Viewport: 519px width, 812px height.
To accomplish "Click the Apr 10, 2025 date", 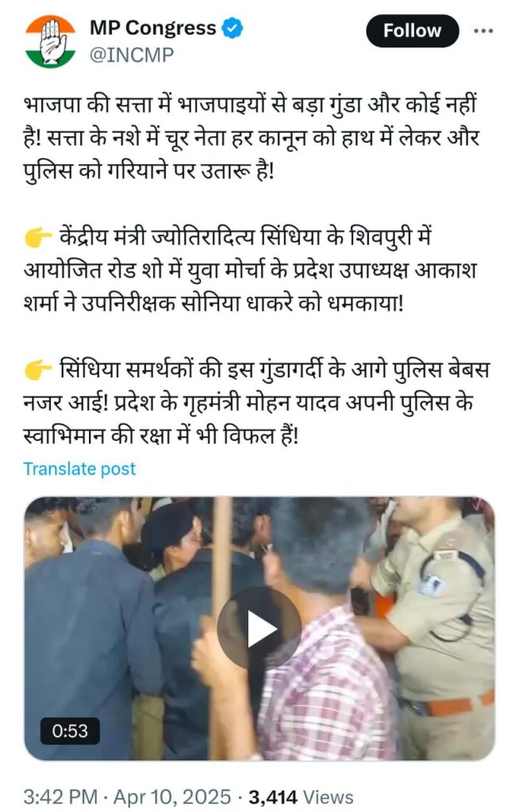I will [172, 797].
